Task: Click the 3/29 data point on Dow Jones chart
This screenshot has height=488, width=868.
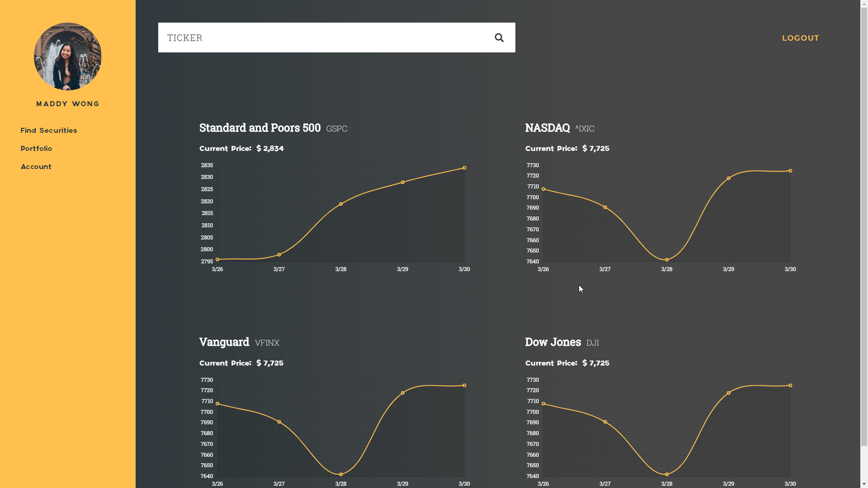Action: [x=729, y=393]
